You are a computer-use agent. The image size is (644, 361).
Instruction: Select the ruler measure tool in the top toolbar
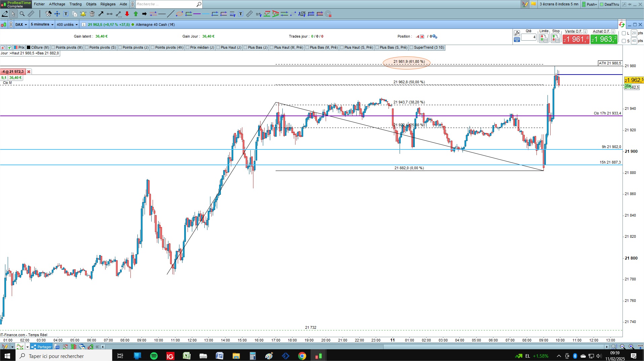click(31, 14)
